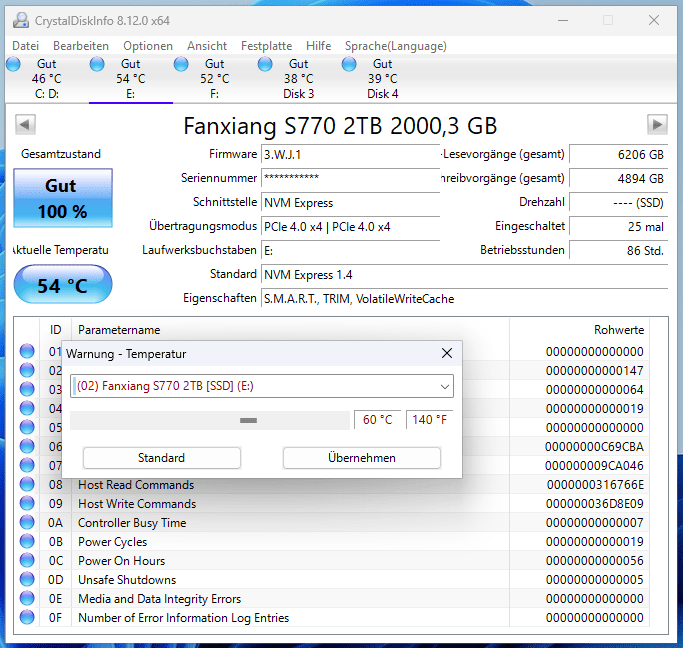This screenshot has height=648, width=683.
Task: Open the Hilfe menu
Action: coord(318,46)
